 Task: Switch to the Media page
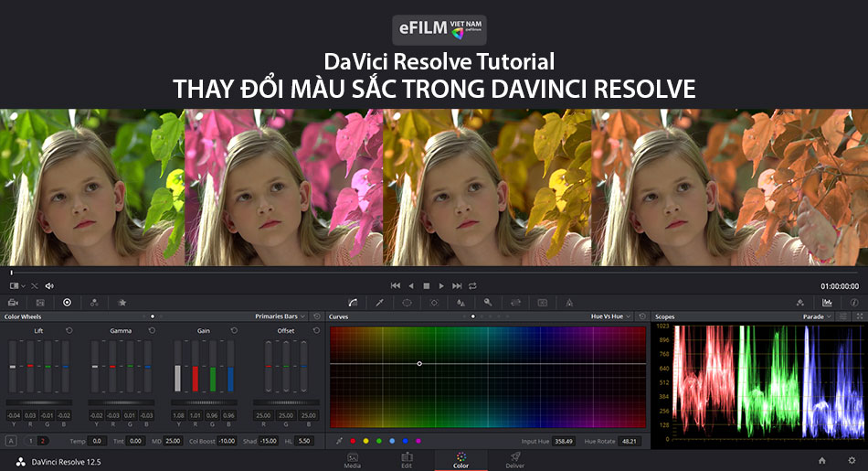point(353,460)
